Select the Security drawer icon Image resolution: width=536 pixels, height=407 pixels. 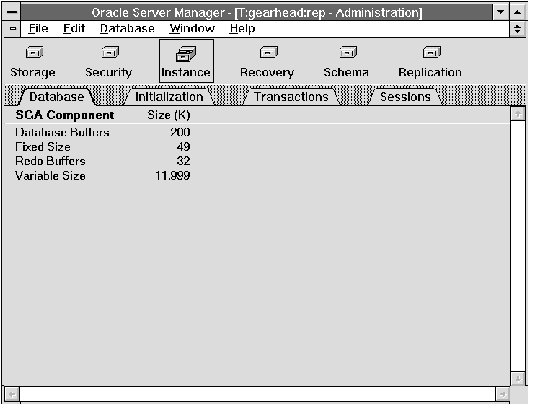coord(110,53)
